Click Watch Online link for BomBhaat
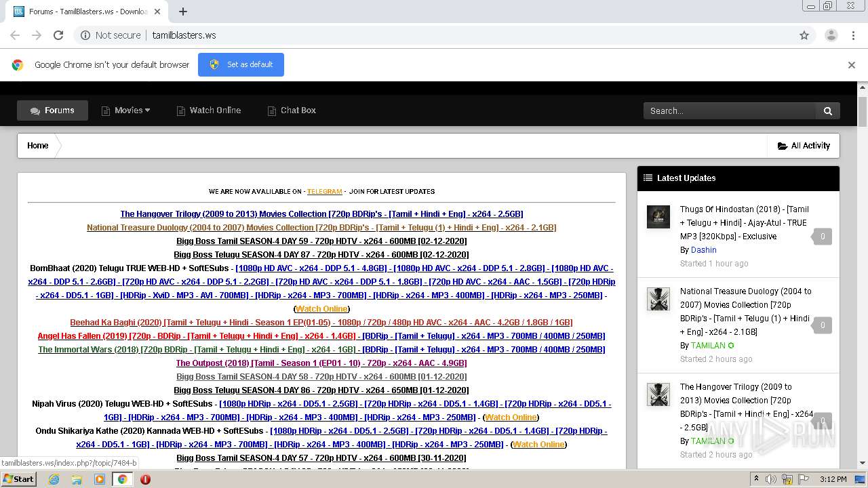Image resolution: width=868 pixels, height=488 pixels. (321, 309)
